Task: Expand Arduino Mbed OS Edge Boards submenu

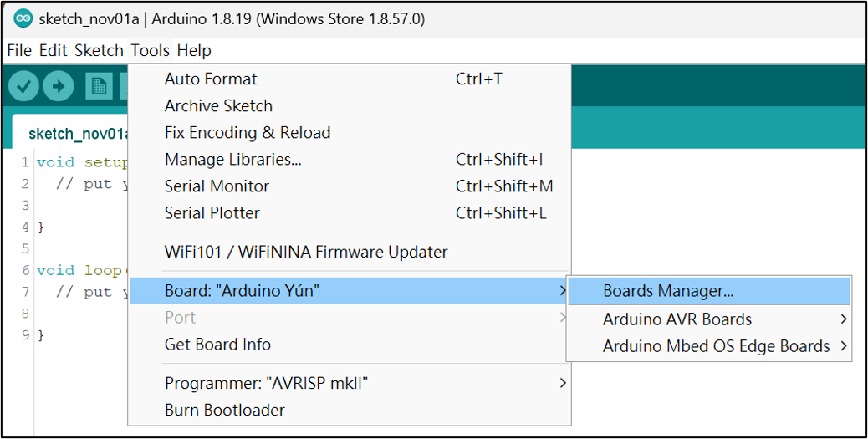Action: click(x=716, y=346)
